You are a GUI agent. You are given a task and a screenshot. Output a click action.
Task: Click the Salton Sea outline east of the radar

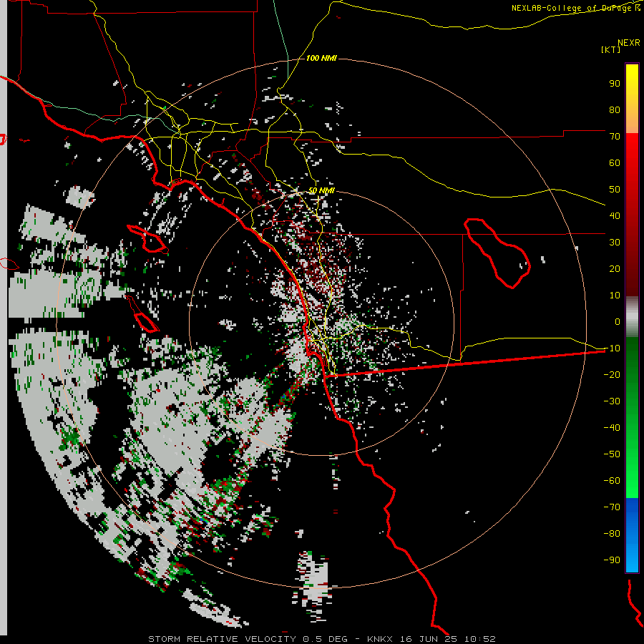click(x=497, y=253)
